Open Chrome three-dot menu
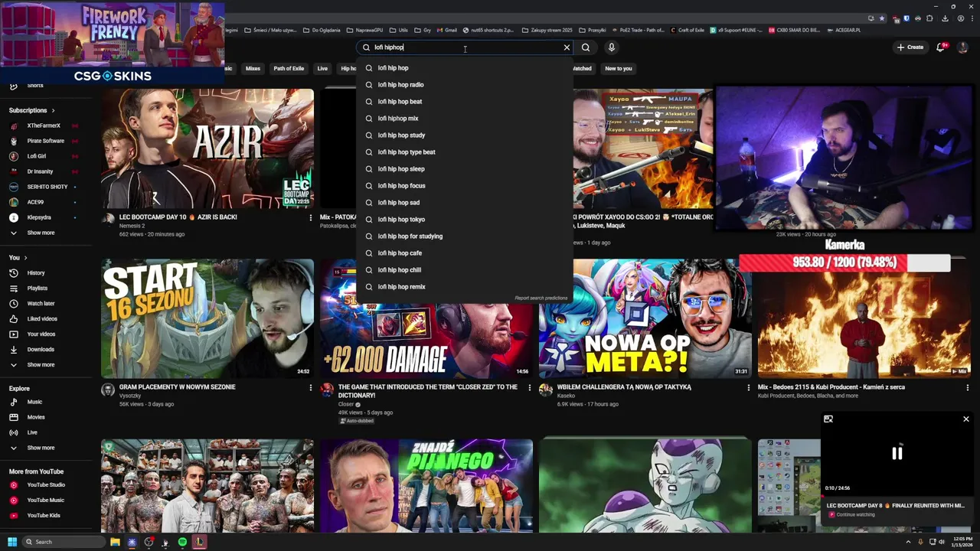Screen dimensions: 980x551 [x=971, y=18]
